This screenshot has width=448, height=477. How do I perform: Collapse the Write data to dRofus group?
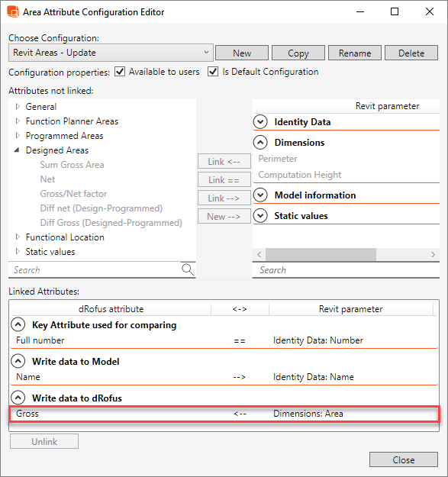(18, 398)
